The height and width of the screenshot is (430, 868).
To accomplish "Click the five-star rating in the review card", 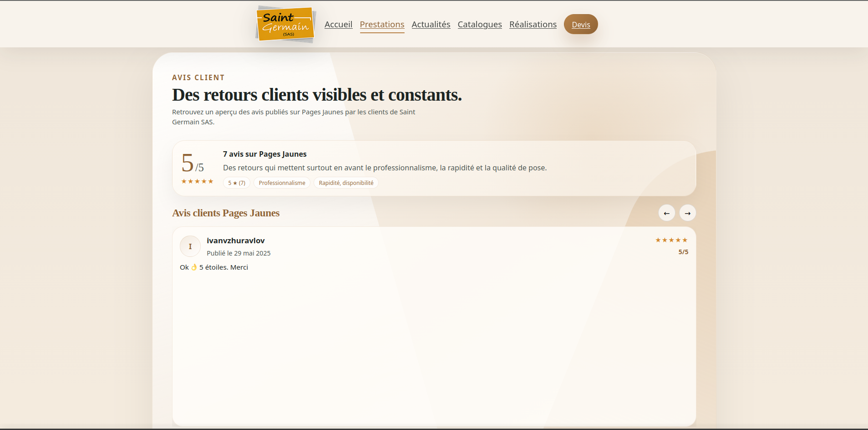I will tap(671, 240).
